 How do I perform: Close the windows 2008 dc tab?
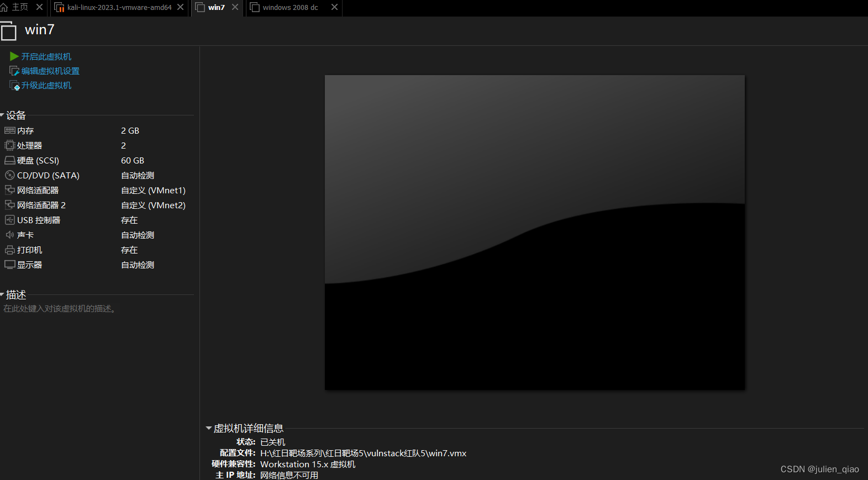pos(334,7)
